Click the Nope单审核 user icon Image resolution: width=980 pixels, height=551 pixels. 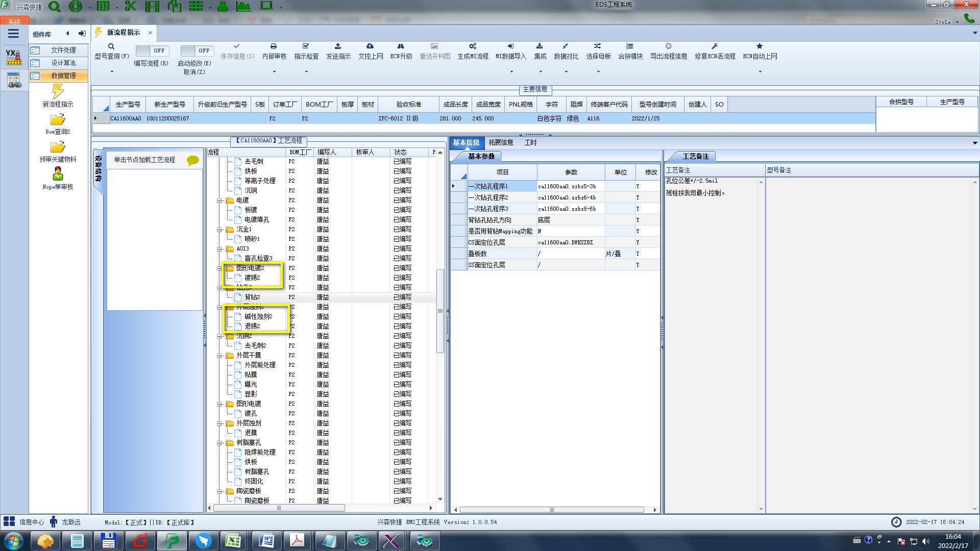click(x=58, y=174)
